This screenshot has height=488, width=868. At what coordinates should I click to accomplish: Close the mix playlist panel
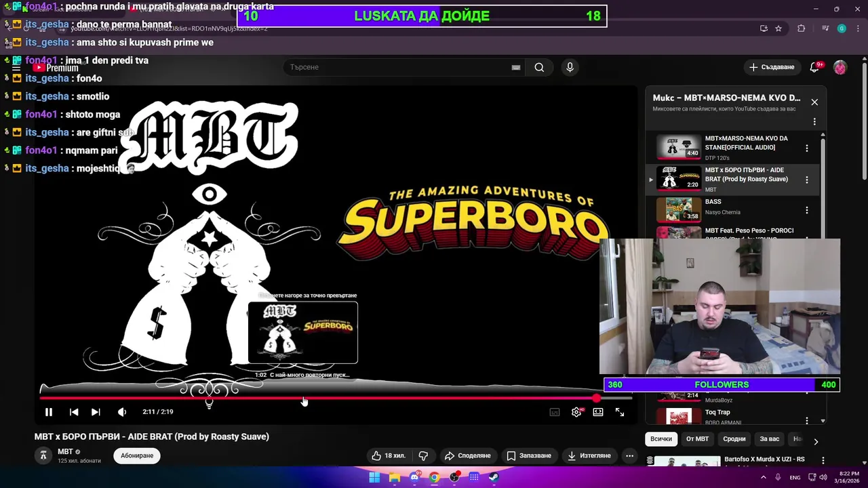[814, 102]
